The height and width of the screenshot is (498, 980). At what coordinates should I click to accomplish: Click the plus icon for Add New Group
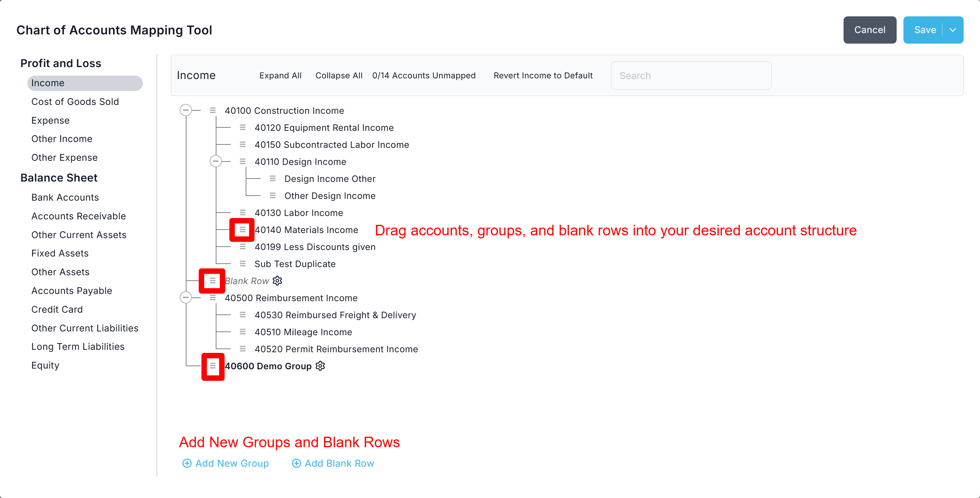pyautogui.click(x=187, y=463)
